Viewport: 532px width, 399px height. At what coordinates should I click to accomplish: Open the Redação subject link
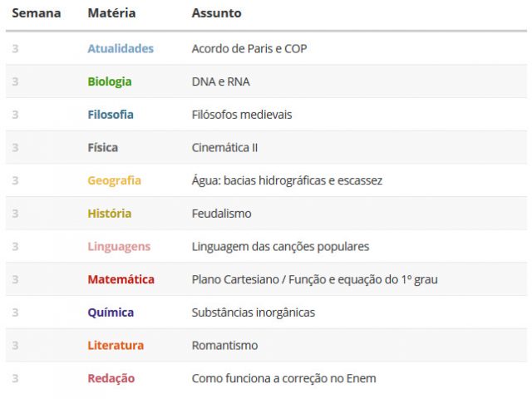pyautogui.click(x=111, y=378)
